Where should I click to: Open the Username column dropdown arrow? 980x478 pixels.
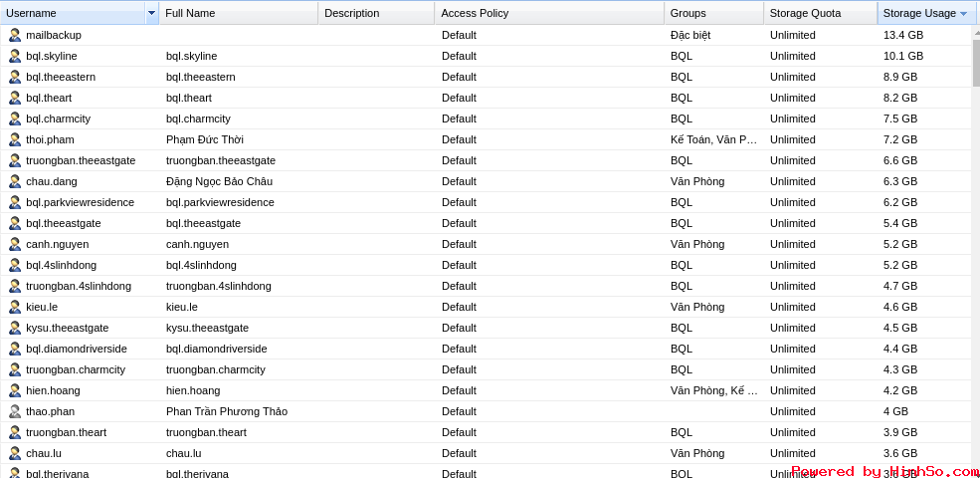click(152, 13)
